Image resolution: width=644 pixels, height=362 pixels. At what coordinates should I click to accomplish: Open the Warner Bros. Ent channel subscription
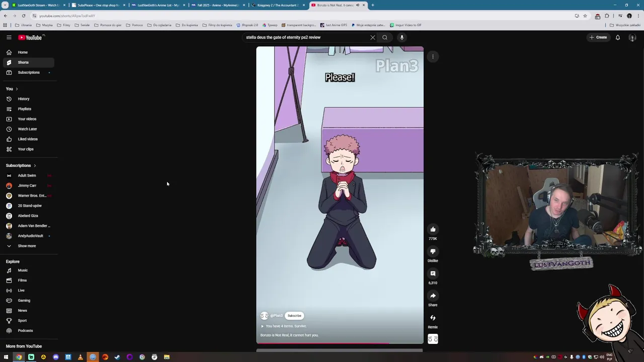coord(28,196)
